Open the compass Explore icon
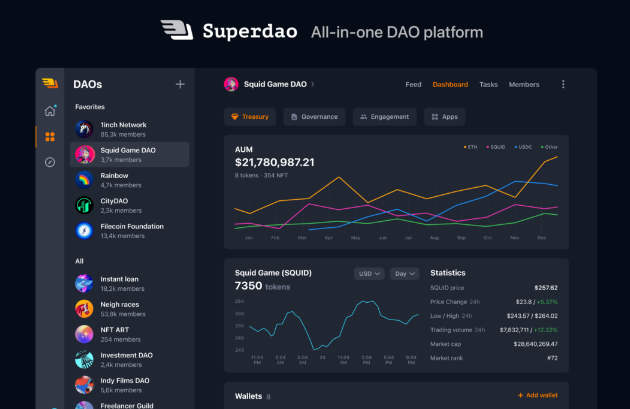Image resolution: width=630 pixels, height=409 pixels. tap(50, 162)
